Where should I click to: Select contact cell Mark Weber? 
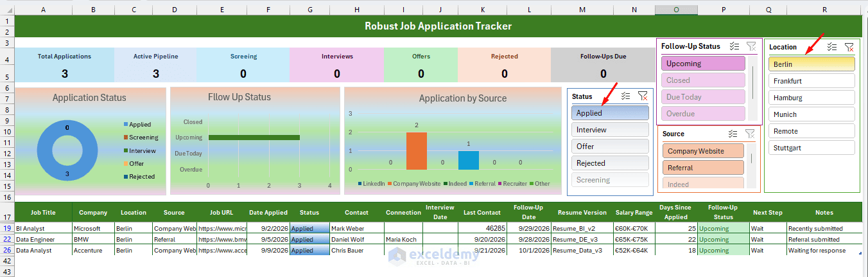pyautogui.click(x=356, y=228)
